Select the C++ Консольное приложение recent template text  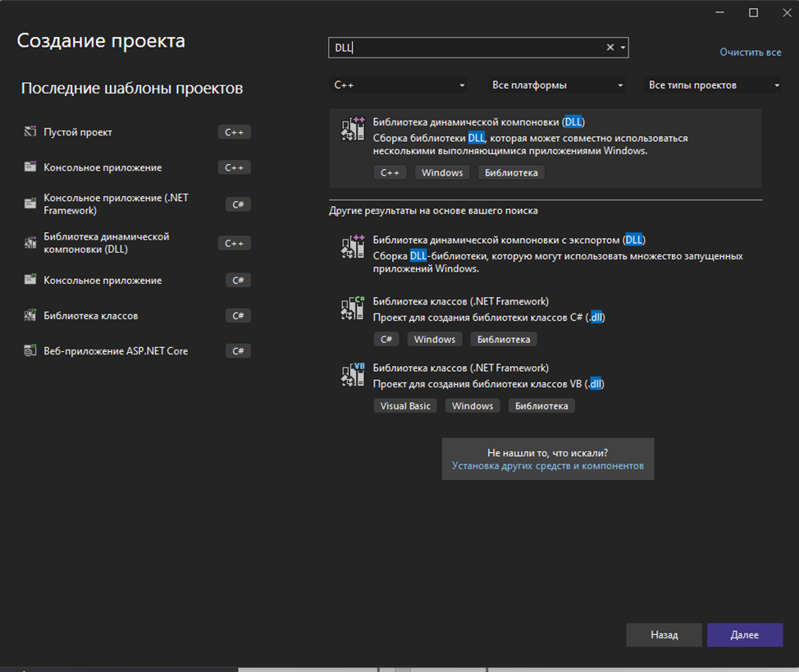point(103,167)
